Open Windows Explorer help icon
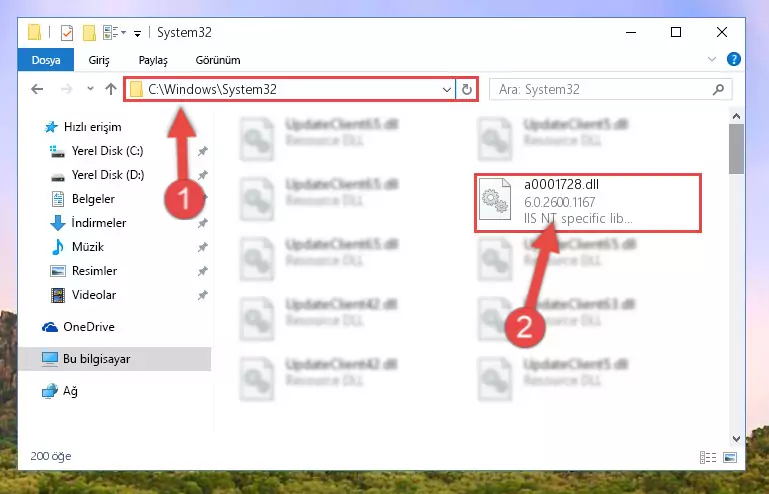Image resolution: width=769 pixels, height=494 pixels. tap(734, 59)
